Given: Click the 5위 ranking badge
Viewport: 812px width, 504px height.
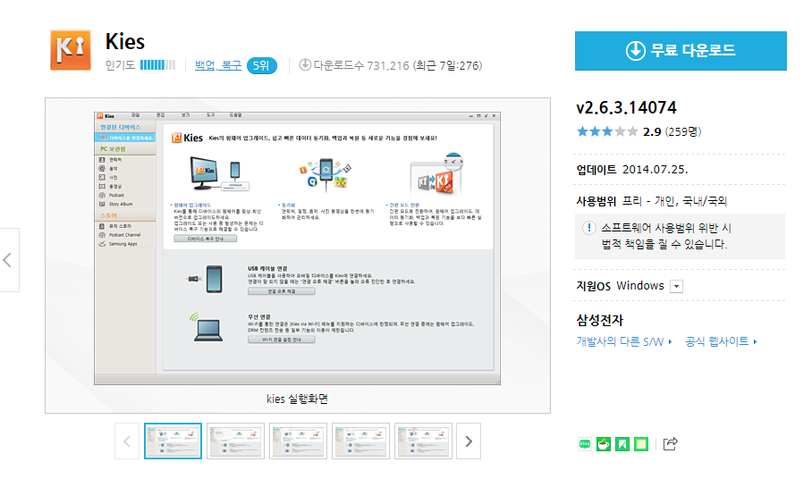Looking at the screenshot, I should point(261,66).
